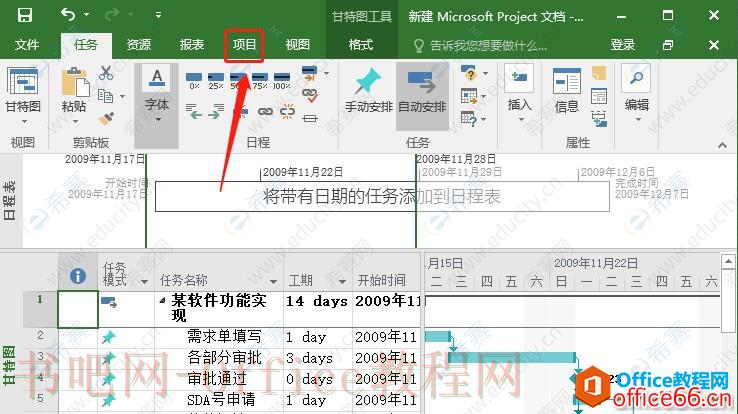The height and width of the screenshot is (414, 738).
Task: Open the Task Name (任务名称) column dropdown
Action: click(x=273, y=281)
